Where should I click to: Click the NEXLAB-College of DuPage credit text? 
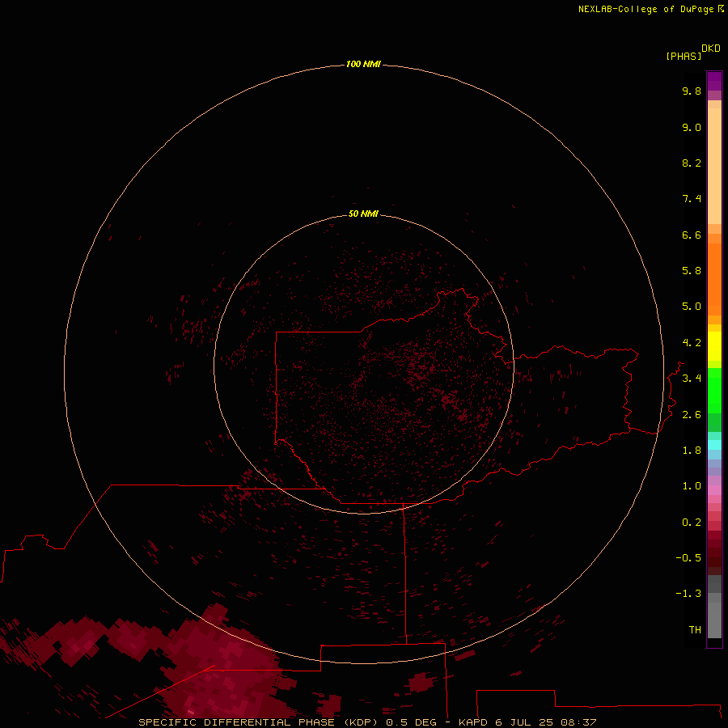(x=645, y=9)
